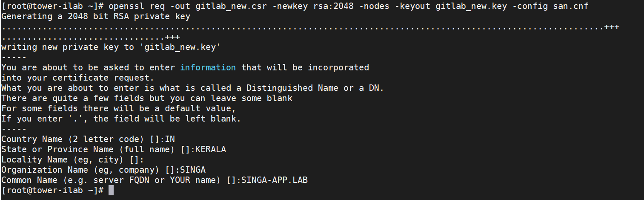Click the country code value 'IN'
The width and height of the screenshot is (644, 200).
click(x=170, y=139)
